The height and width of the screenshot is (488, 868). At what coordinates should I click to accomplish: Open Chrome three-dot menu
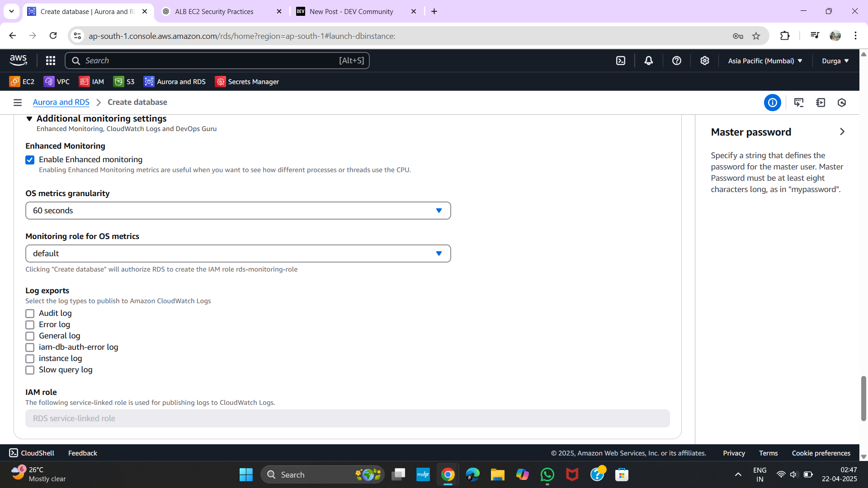[855, 36]
